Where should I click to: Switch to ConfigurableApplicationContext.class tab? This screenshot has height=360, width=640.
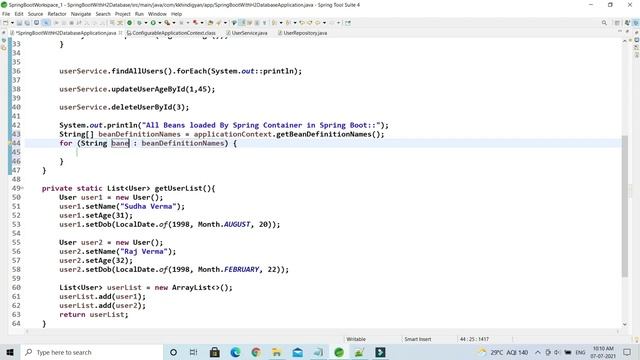pos(171,33)
